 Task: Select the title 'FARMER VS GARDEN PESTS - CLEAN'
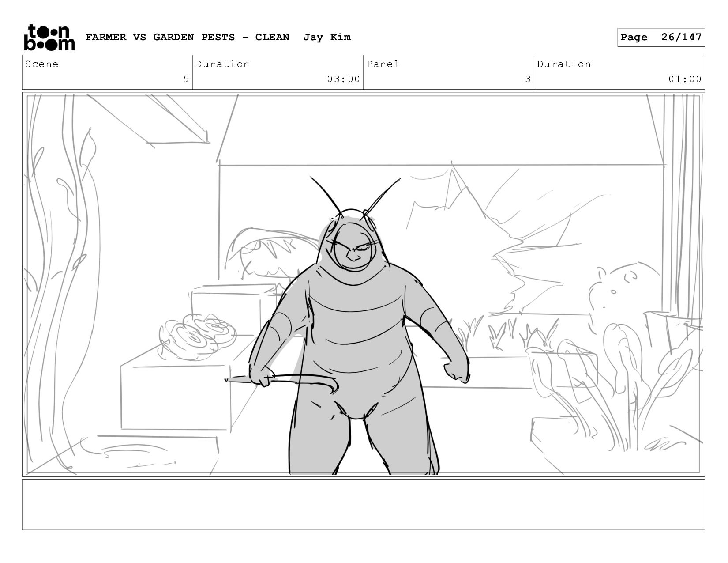point(188,37)
